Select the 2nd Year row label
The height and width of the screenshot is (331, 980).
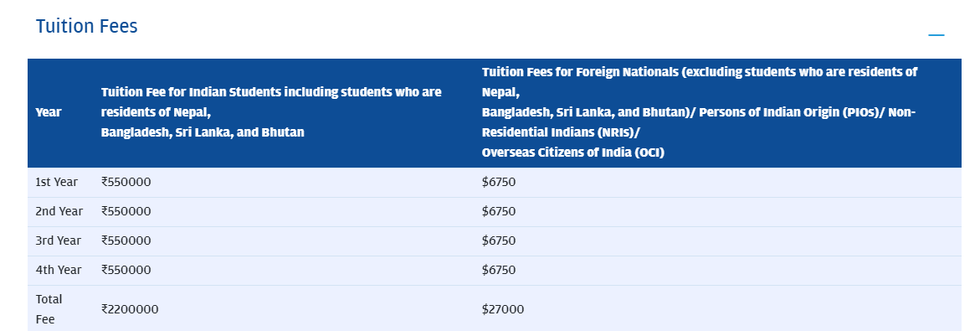point(59,211)
